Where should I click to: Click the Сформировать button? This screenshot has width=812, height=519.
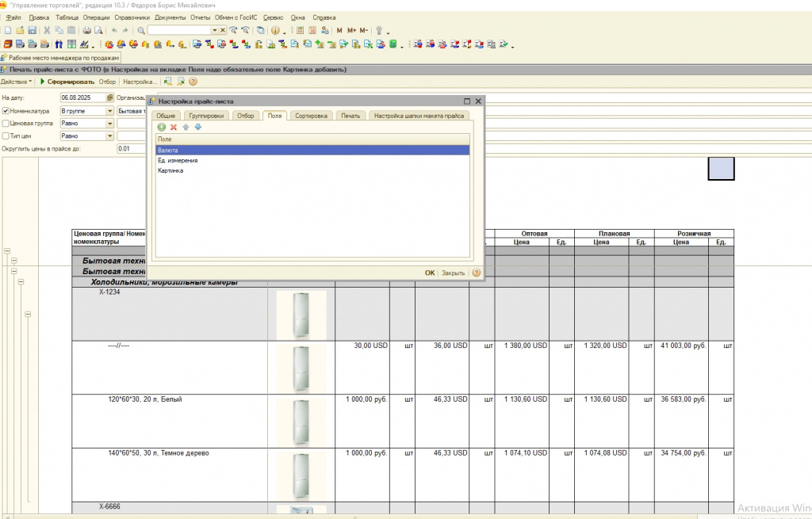click(67, 82)
